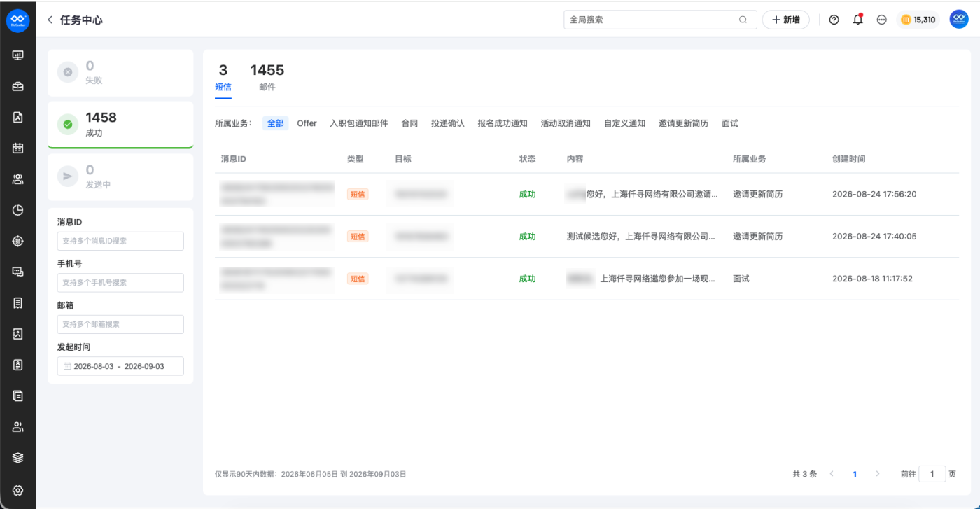Image resolution: width=980 pixels, height=509 pixels.
Task: Click the 新增 button
Action: pyautogui.click(x=785, y=20)
